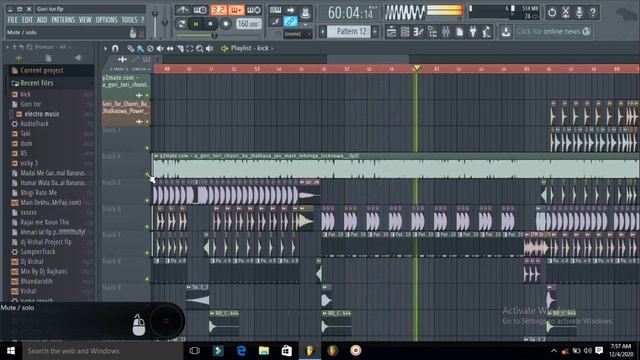The image size is (640, 360).
Task: Open the Pattern 12 selector
Action: (x=349, y=31)
